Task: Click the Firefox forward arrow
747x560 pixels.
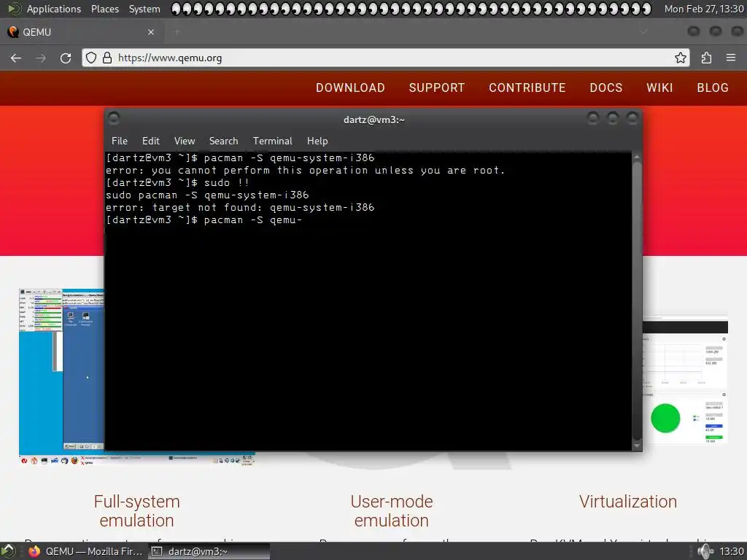Action: click(x=41, y=58)
